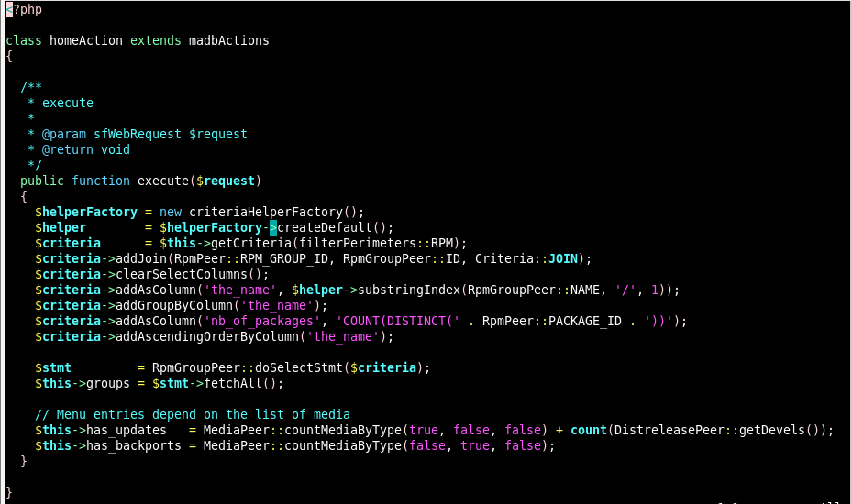
Task: Click the 'Menu entries depend' comment line
Action: (x=193, y=414)
